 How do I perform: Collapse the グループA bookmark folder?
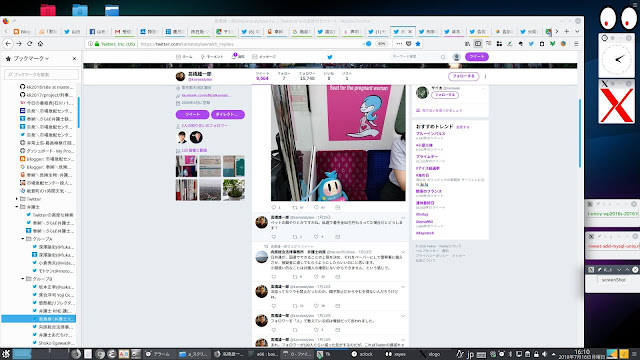[22, 239]
